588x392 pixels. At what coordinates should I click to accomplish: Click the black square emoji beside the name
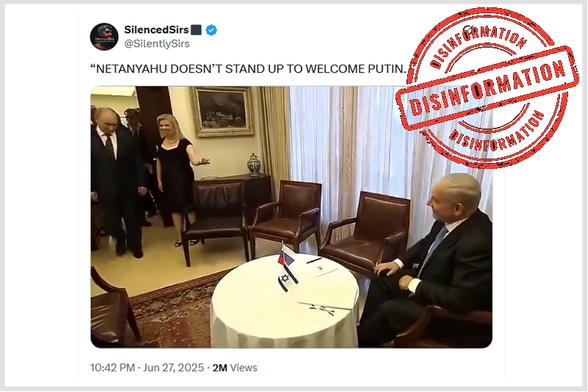196,29
